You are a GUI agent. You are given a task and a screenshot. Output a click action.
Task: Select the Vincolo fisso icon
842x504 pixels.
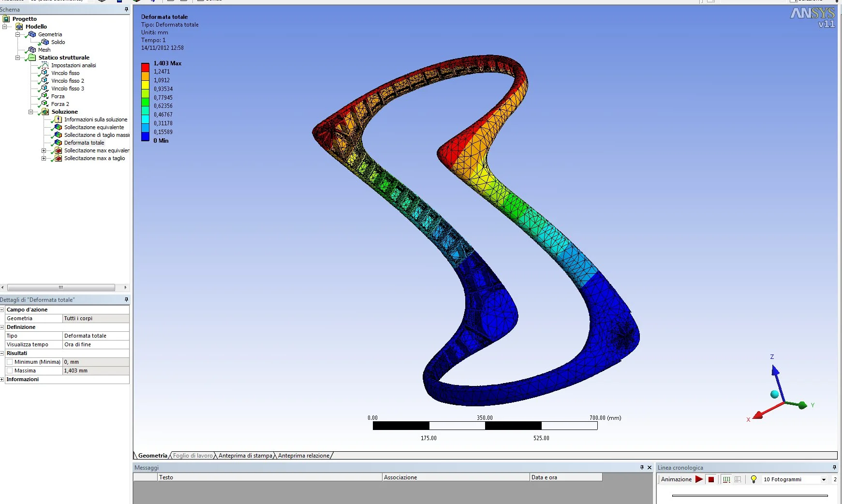[45, 73]
